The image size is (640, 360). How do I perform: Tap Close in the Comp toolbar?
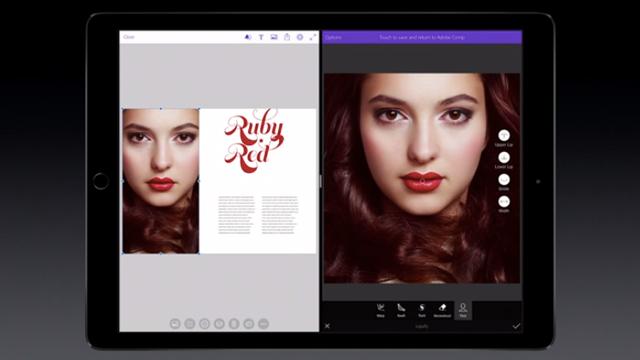pyautogui.click(x=129, y=37)
